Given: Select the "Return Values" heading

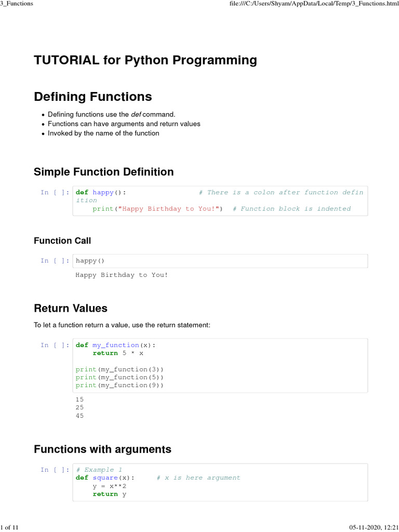Looking at the screenshot, I should point(71,309).
